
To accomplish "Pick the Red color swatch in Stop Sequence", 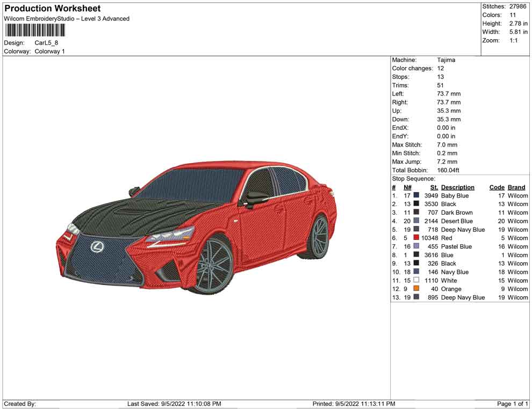I will coord(416,238).
